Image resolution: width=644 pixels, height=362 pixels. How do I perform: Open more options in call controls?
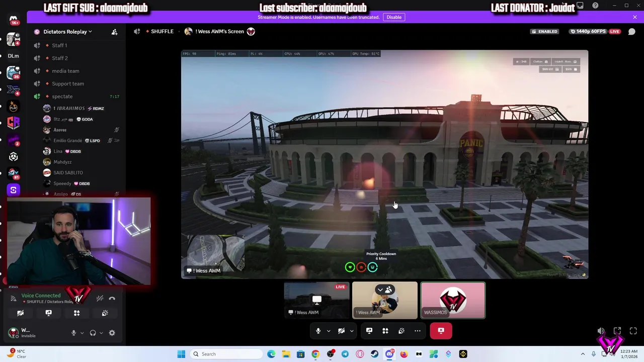click(x=418, y=331)
